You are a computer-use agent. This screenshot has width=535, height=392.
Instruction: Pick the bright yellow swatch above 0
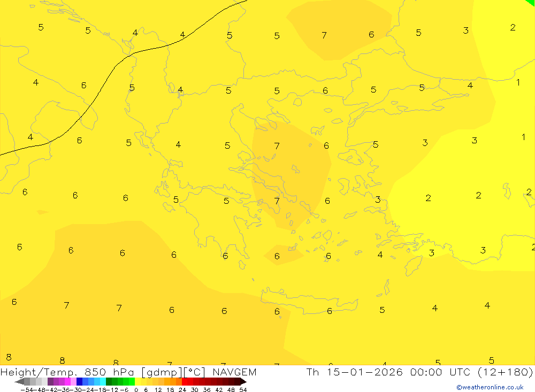[138, 382]
